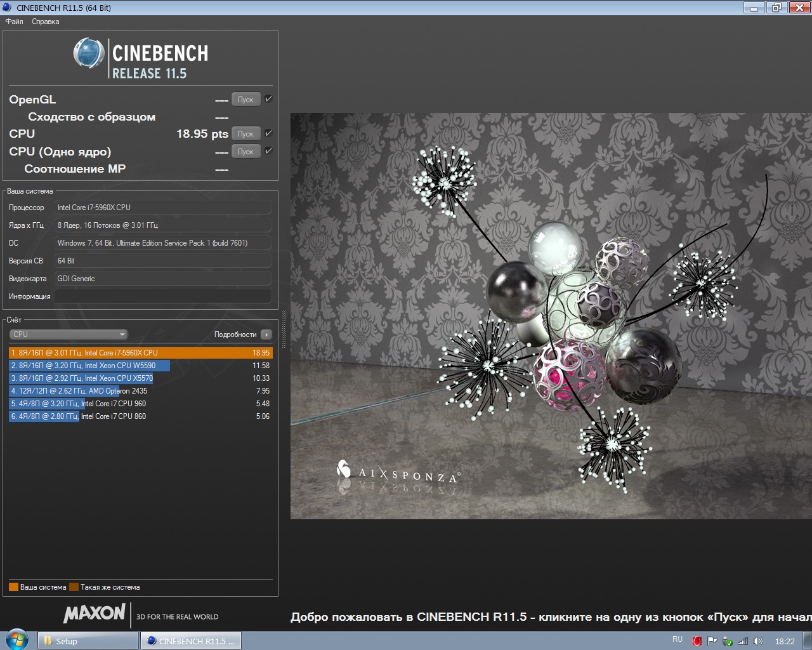812x650 pixels.
Task: Select the Процессор field showing Intel Core i7-5960X
Action: (x=163, y=208)
